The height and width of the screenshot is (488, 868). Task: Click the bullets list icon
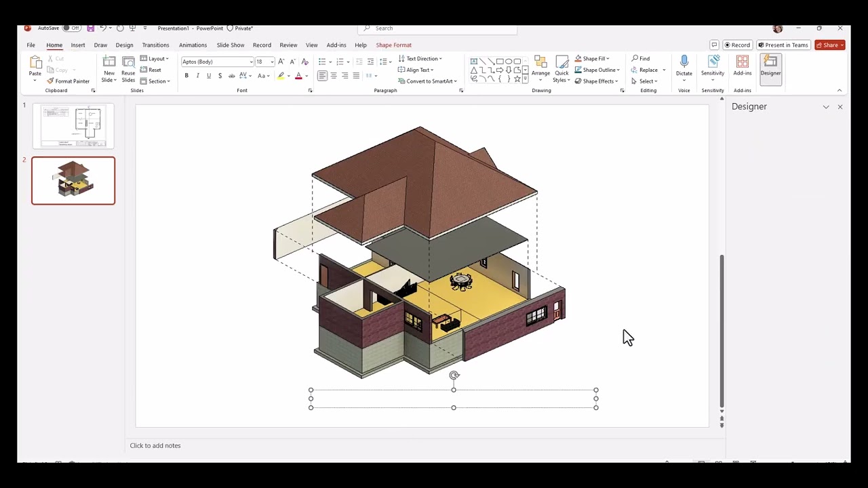point(322,62)
